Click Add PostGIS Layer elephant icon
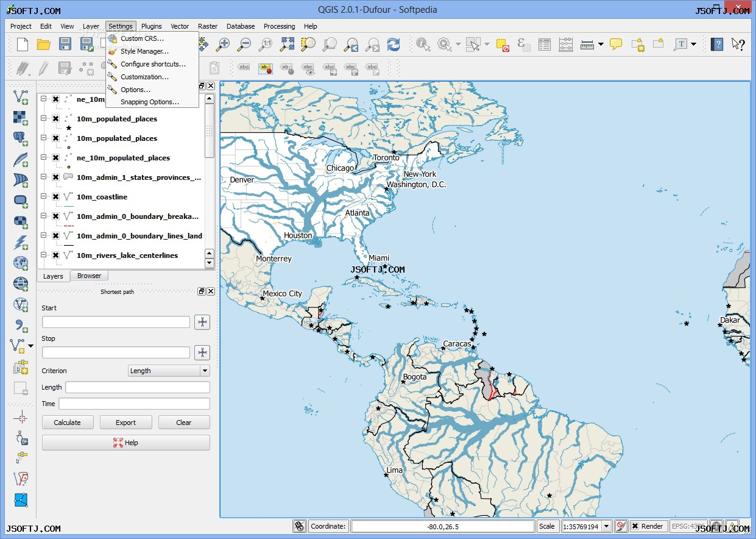 click(21, 138)
